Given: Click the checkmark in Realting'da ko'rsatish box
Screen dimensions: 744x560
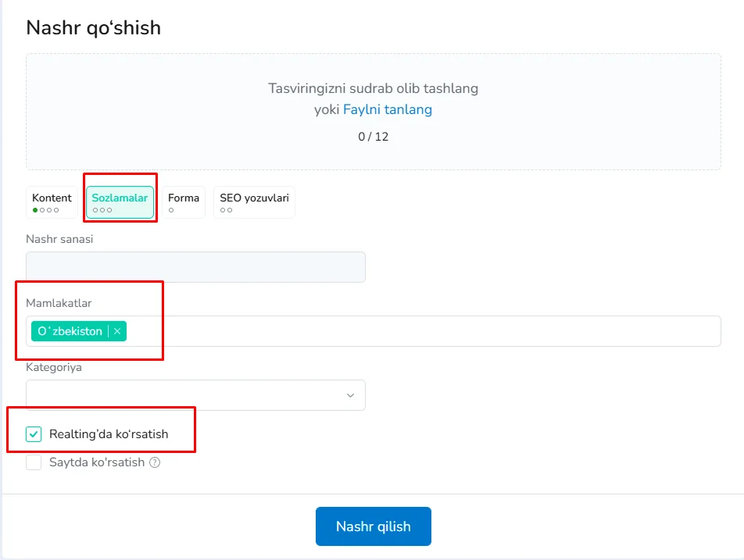Looking at the screenshot, I should point(33,433).
